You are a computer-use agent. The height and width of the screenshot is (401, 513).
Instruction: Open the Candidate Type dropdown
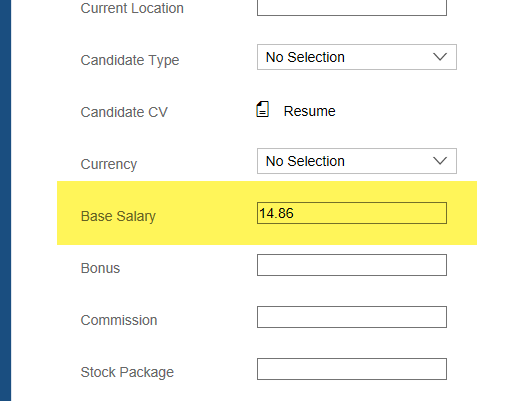click(x=357, y=57)
